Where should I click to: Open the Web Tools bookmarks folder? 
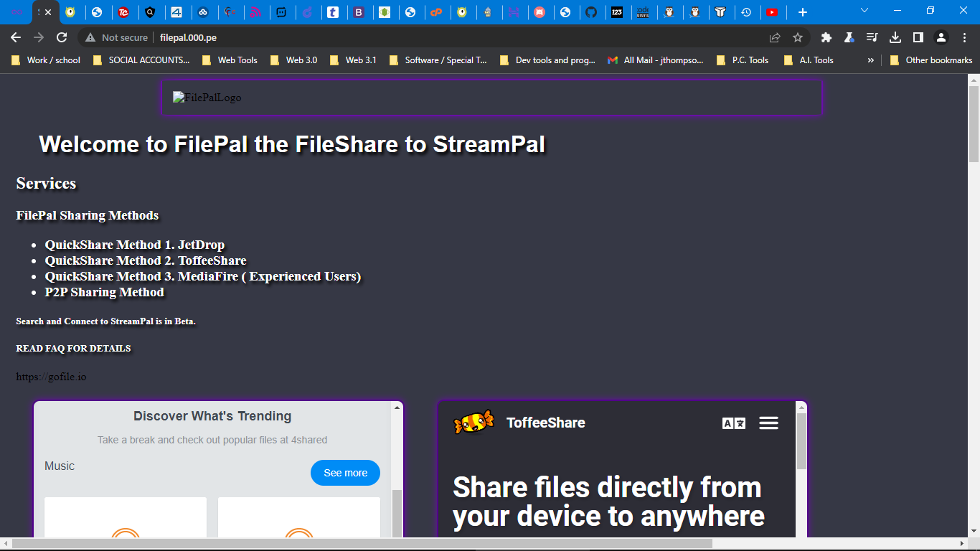pos(230,60)
